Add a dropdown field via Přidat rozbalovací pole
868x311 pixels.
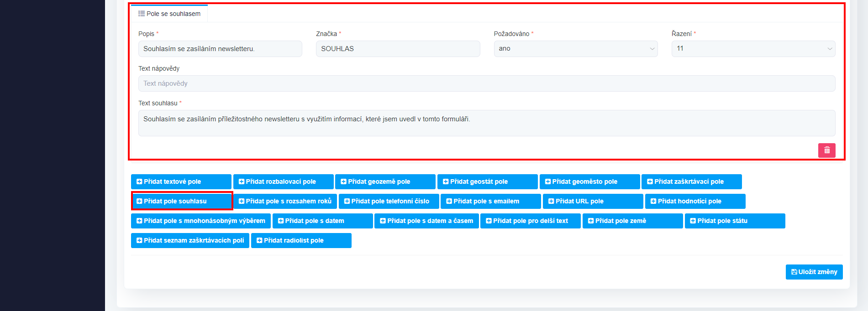pyautogui.click(x=283, y=181)
